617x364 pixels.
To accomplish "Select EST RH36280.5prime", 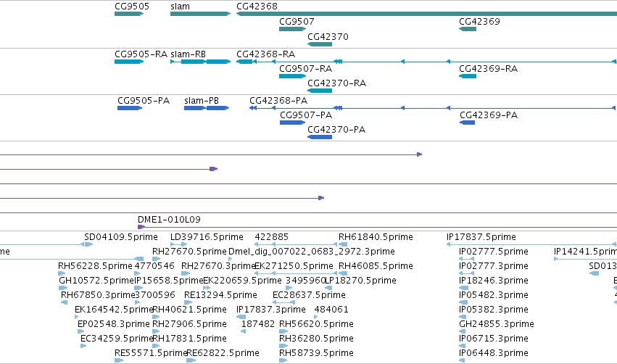I will [x=316, y=339].
